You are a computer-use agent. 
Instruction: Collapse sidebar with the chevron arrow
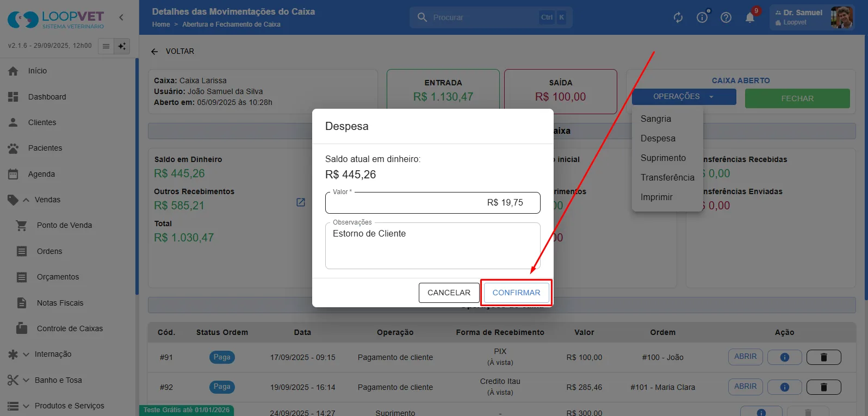coord(121,17)
